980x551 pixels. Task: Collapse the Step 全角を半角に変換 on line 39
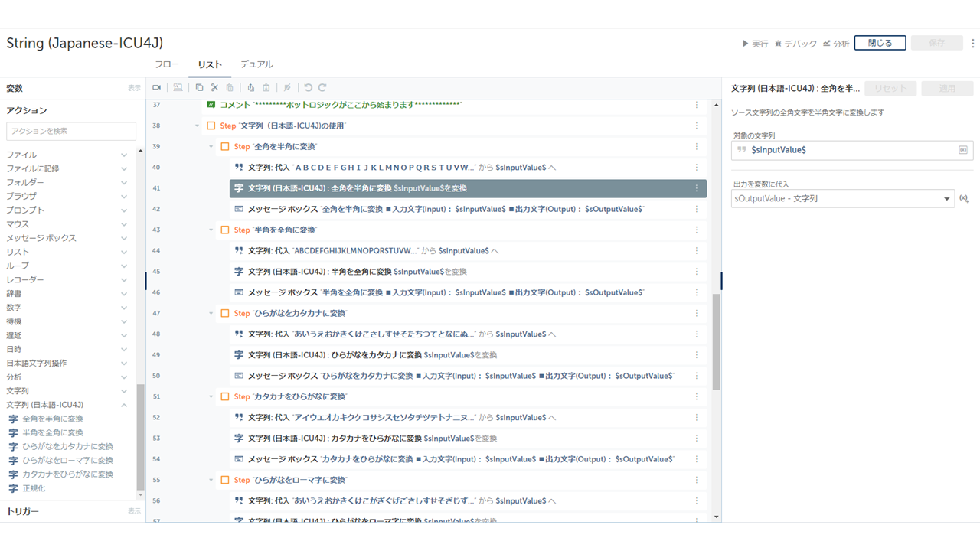pyautogui.click(x=211, y=147)
